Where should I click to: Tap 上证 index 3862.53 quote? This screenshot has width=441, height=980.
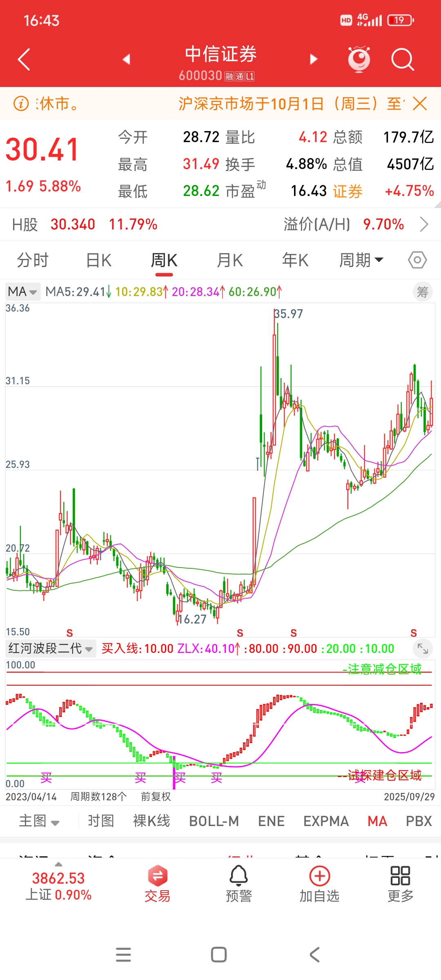[58, 878]
